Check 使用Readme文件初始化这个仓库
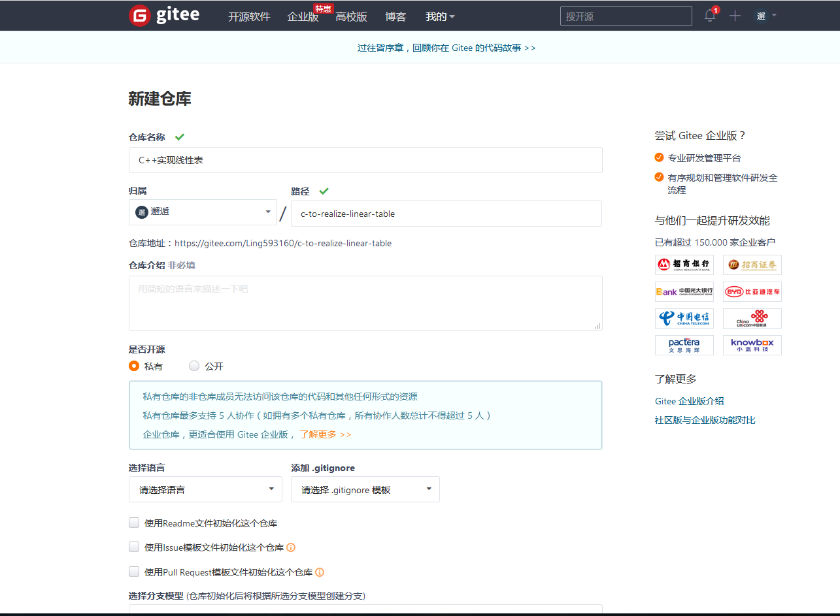Viewport: 840px width, 616px height. click(x=134, y=523)
